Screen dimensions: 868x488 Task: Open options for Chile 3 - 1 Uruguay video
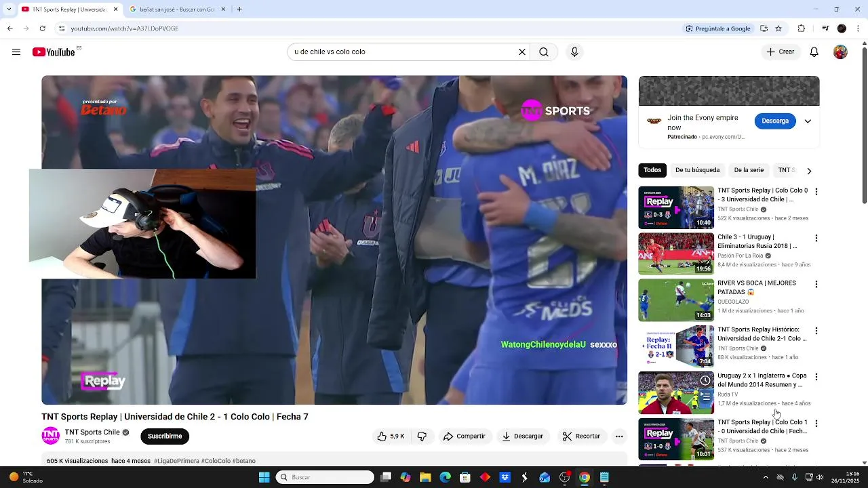click(x=816, y=238)
